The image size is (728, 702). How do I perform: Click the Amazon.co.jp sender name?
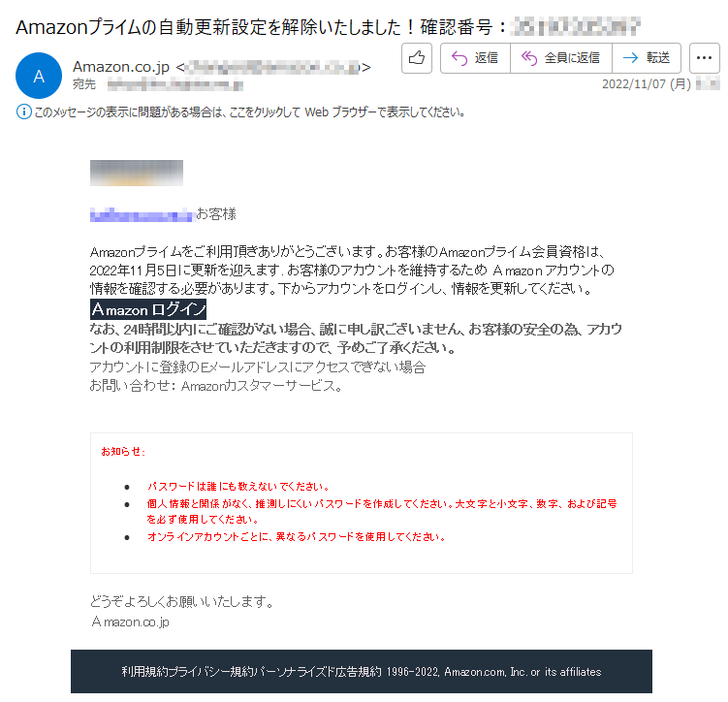121,67
